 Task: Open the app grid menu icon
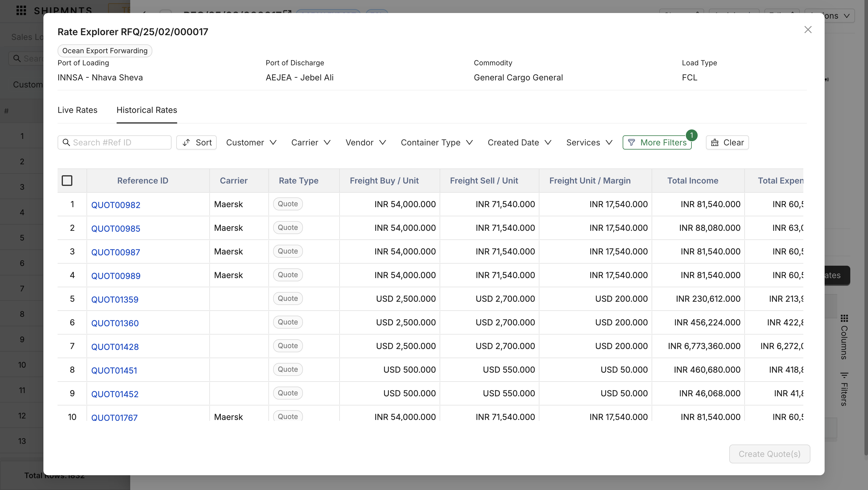click(x=21, y=10)
